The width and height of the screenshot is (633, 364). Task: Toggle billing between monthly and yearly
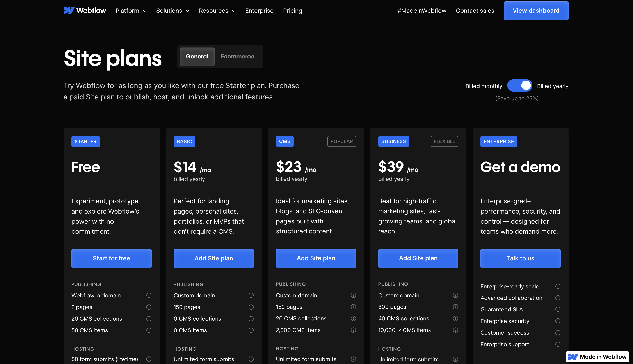click(519, 85)
